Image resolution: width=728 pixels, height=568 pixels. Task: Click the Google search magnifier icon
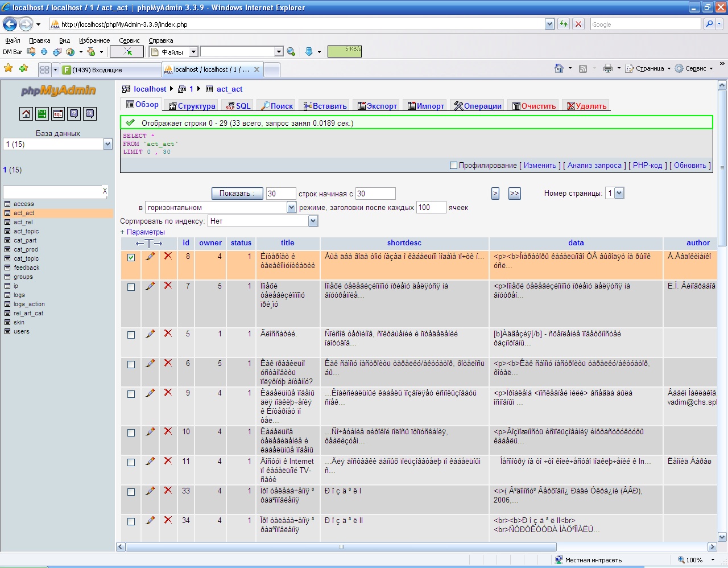click(709, 24)
